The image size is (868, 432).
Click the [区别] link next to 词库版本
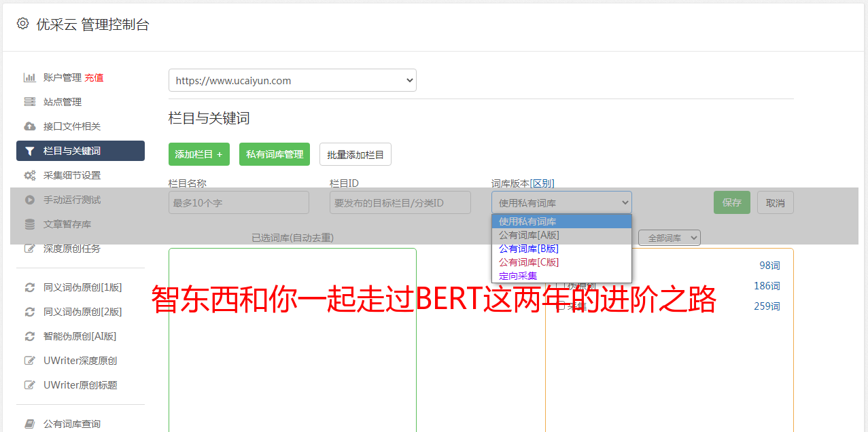pyautogui.click(x=542, y=183)
